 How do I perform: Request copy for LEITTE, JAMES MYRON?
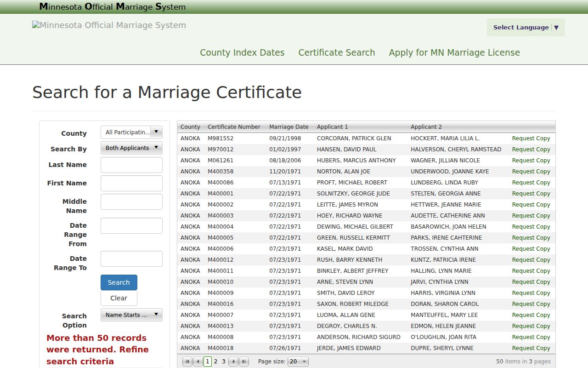click(531, 205)
